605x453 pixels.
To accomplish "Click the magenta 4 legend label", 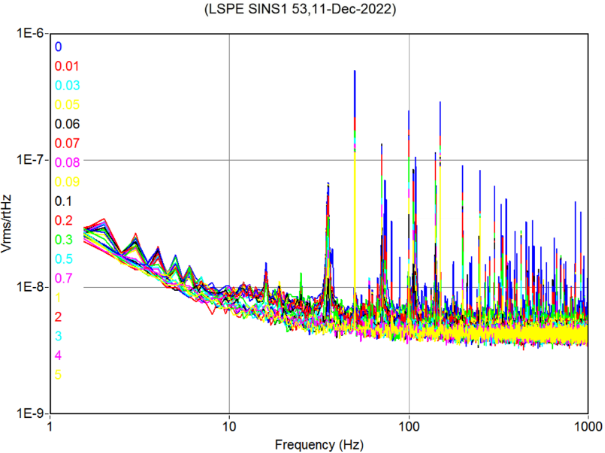I will (59, 355).
